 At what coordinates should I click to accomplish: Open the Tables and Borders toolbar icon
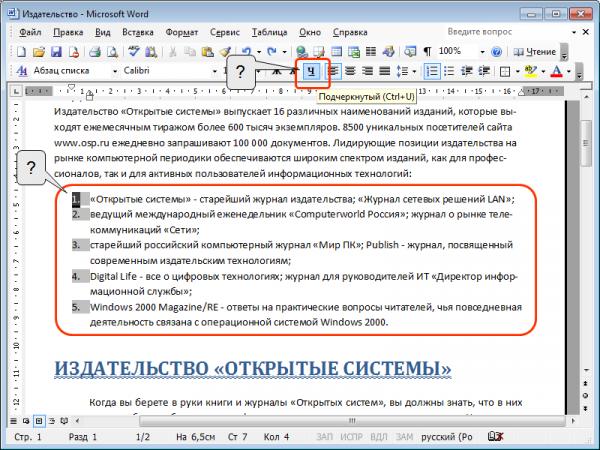click(x=319, y=52)
